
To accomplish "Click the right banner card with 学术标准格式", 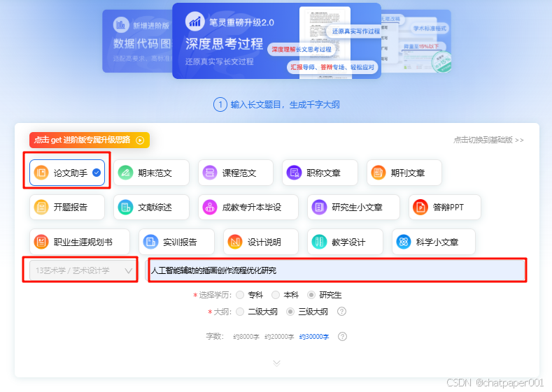I will click(x=416, y=41).
